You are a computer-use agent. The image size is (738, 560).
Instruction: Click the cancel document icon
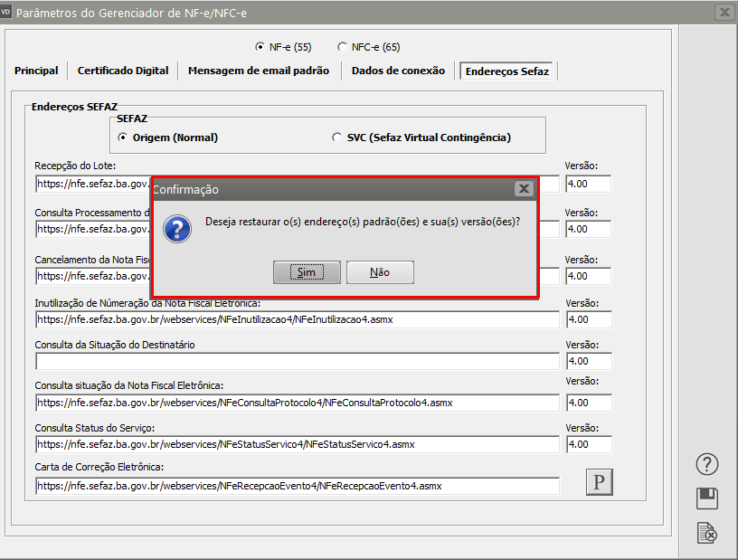[x=706, y=534]
